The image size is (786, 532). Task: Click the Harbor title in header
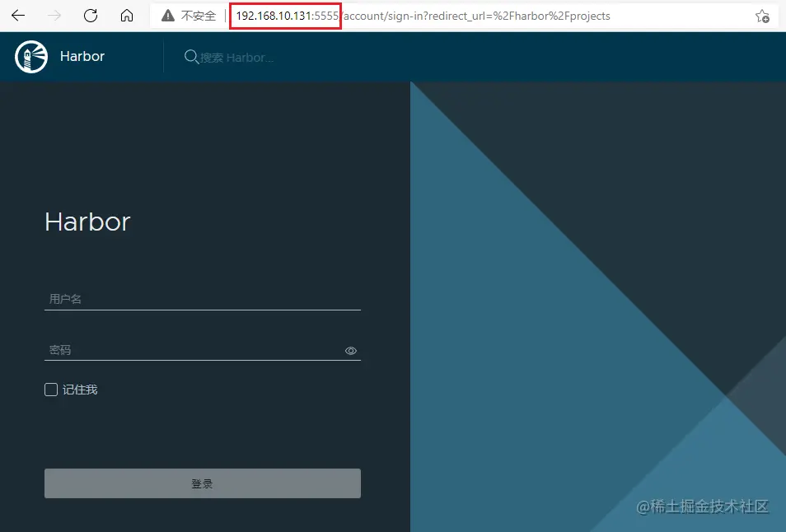[82, 56]
